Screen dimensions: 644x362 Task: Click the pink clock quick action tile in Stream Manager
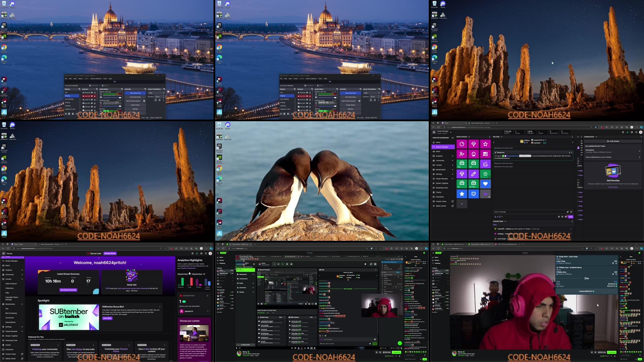coord(462,144)
